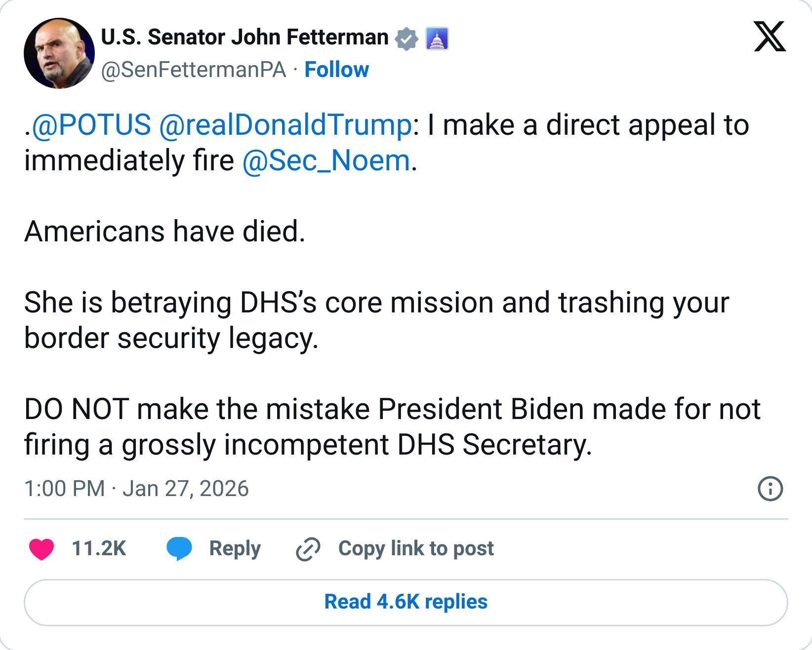This screenshot has height=650, width=812.
Task: Click the chain-link icon to copy the post
Action: pyautogui.click(x=306, y=548)
